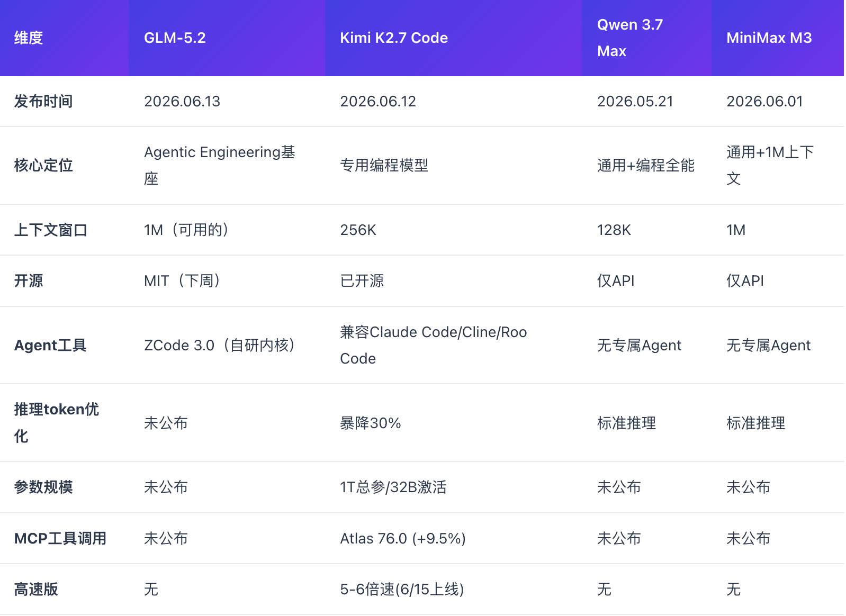Select GLM-5.2's 未公布 in the 推理token优化 row
Image resolution: width=846 pixels, height=616 pixels.
tap(166, 423)
